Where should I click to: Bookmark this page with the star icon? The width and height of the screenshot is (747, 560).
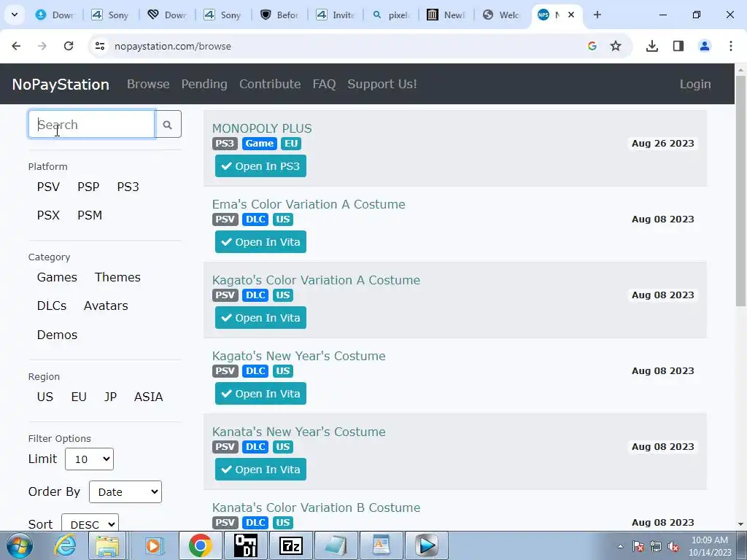(x=616, y=46)
